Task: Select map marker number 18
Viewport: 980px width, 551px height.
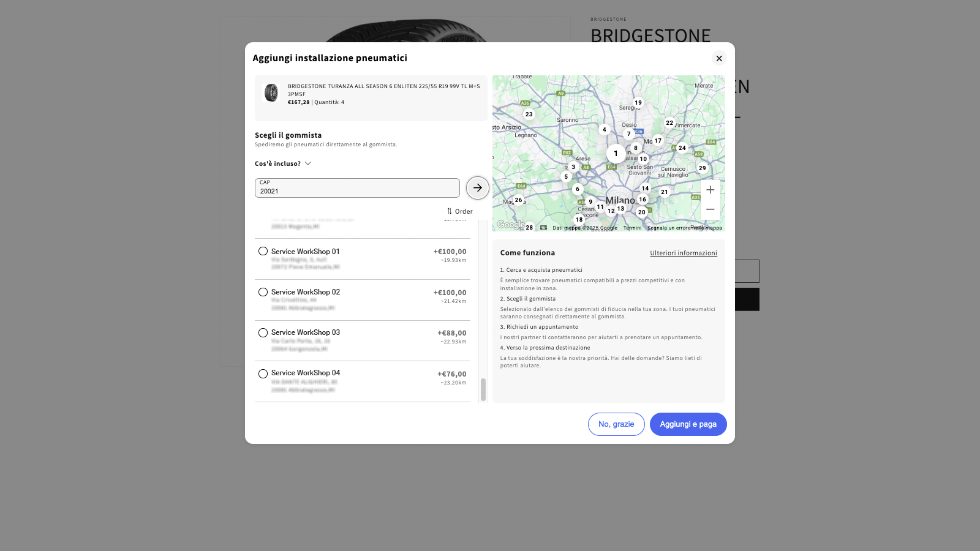Action: click(x=579, y=220)
